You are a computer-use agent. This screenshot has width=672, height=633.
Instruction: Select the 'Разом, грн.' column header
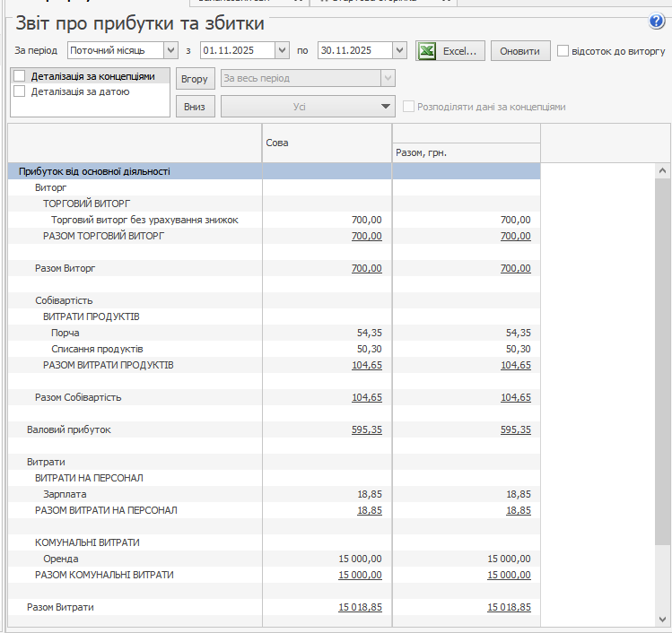tap(466, 152)
